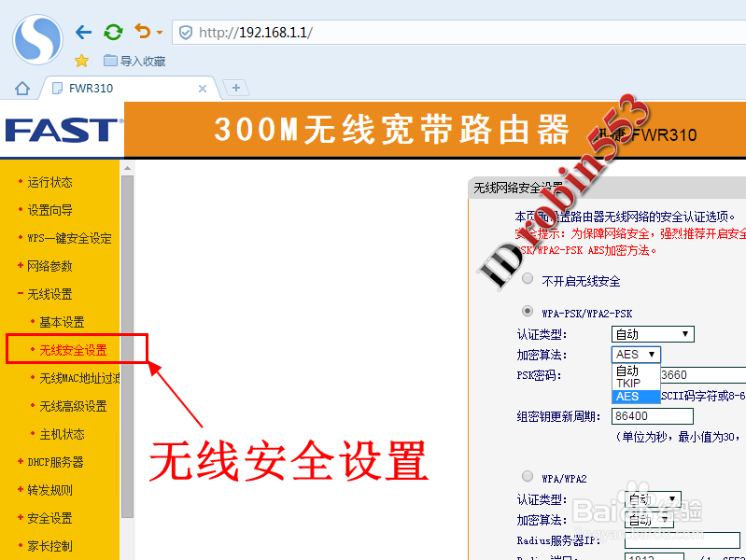This screenshot has height=560, width=746.
Task: Expand the 安全设置 menu section
Action: (x=50, y=518)
